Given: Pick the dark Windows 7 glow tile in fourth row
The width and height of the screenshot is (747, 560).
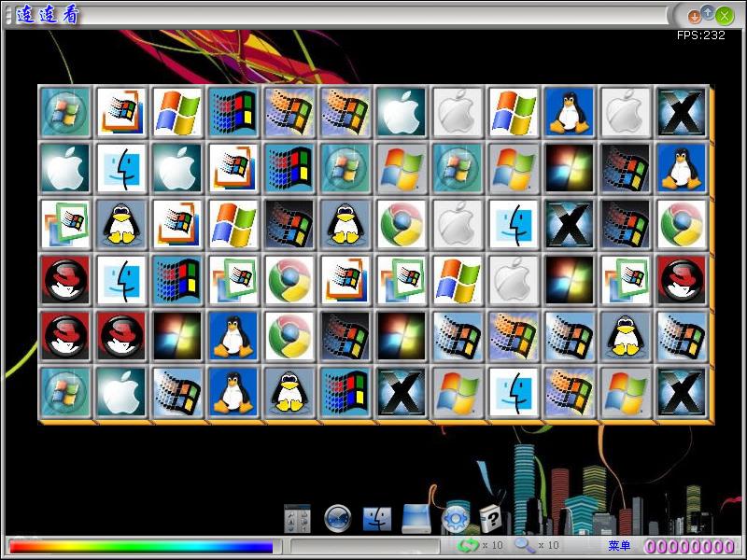Looking at the screenshot, I should pyautogui.click(x=570, y=280).
